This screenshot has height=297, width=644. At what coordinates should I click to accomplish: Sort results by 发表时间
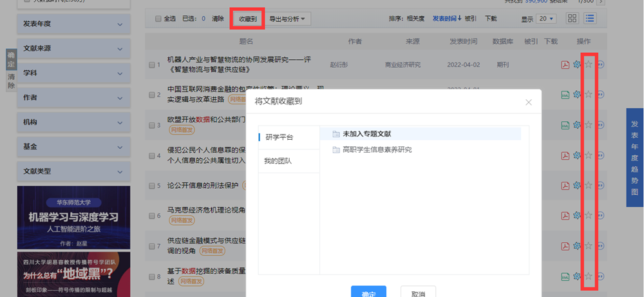point(447,19)
